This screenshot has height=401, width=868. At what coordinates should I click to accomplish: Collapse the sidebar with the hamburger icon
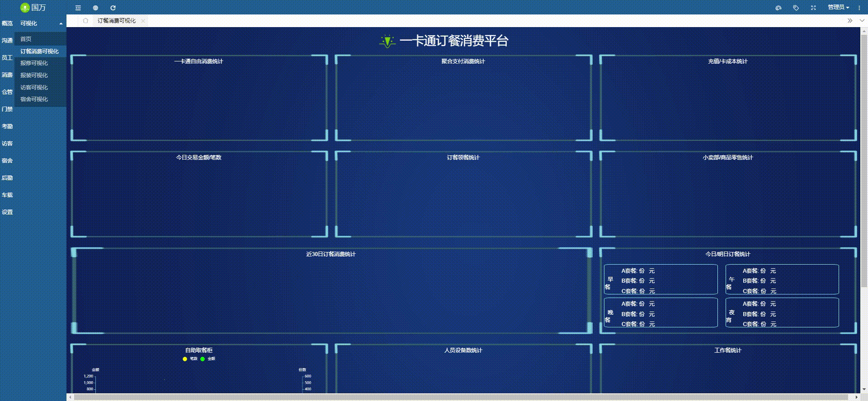point(78,8)
